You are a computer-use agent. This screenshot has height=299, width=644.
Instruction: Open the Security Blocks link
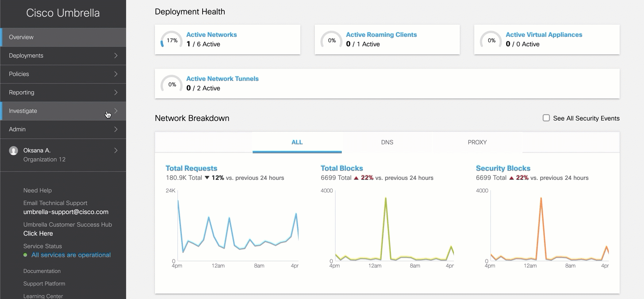tap(503, 168)
